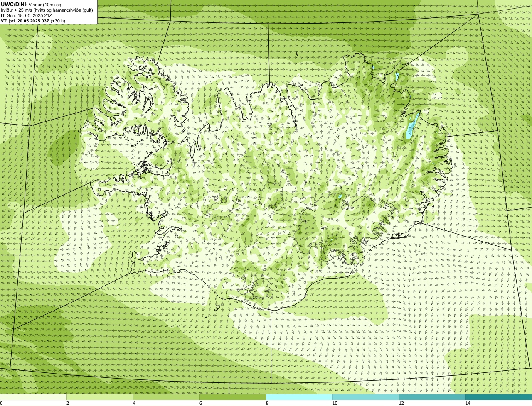Select the 6–8 m/s darker green legend segment

pyautogui.click(x=233, y=397)
